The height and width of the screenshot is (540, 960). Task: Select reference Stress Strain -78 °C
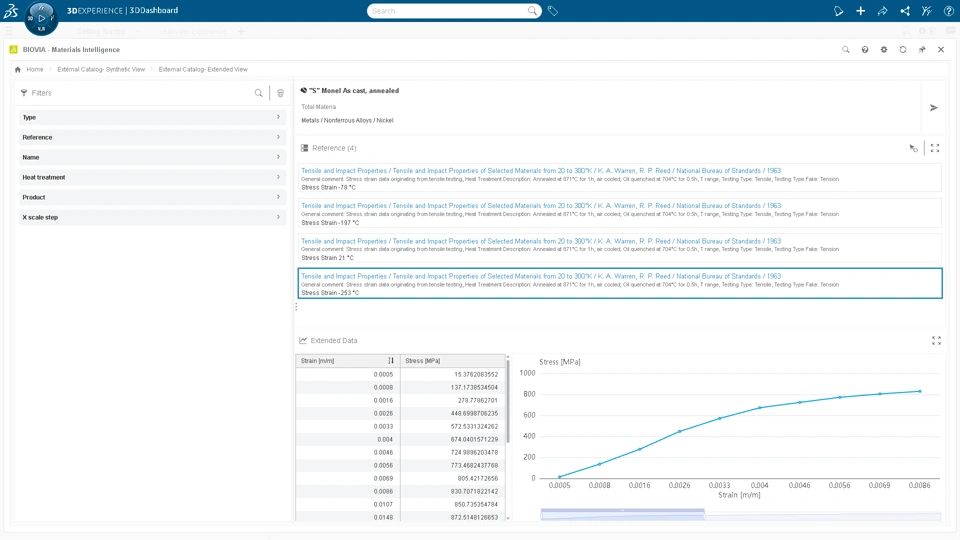[620, 179]
